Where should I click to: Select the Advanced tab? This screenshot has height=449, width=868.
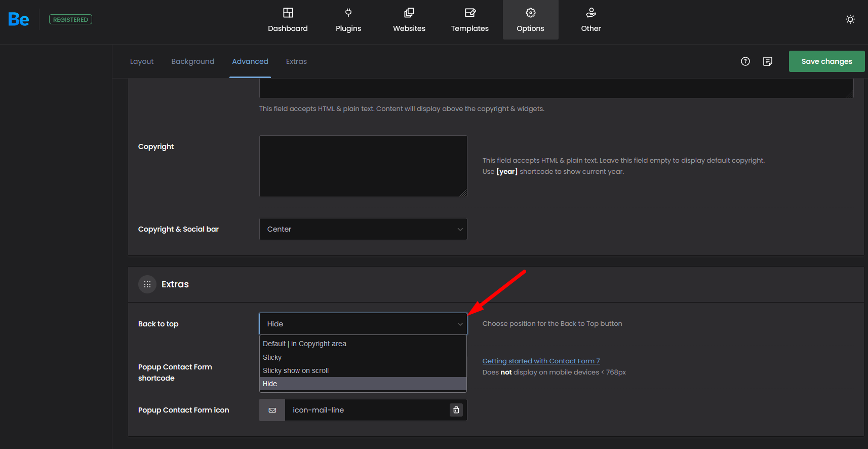click(x=250, y=61)
